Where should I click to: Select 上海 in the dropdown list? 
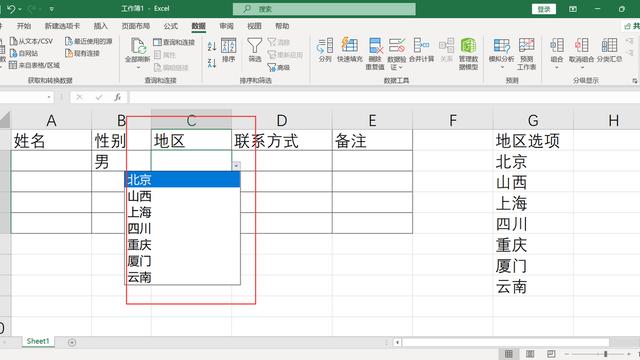pyautogui.click(x=182, y=212)
